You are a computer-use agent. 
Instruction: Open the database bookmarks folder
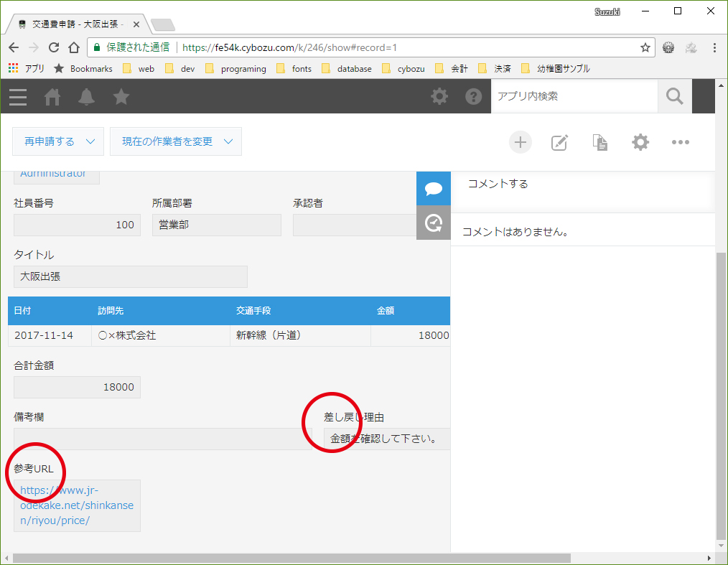tap(347, 69)
